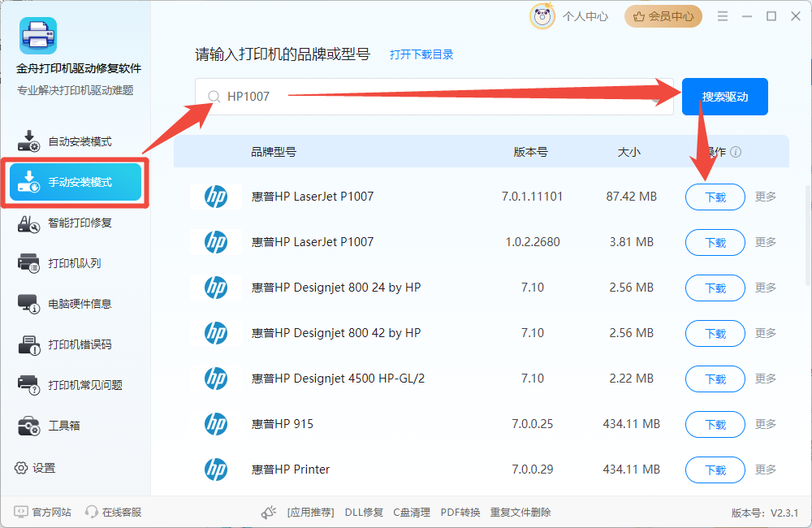Click the HP logo for LaserJet P1007 7.0.1.11101
The image size is (812, 528).
[216, 197]
